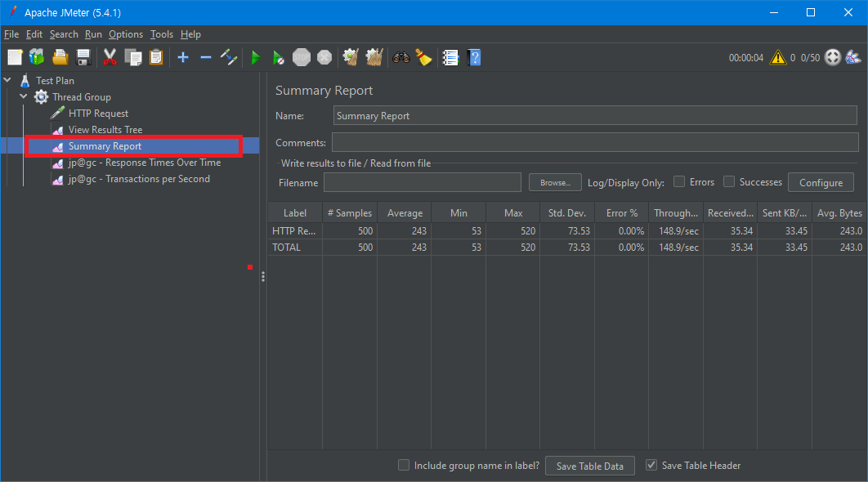Click the Error % column header
The image size is (868, 482).
622,213
